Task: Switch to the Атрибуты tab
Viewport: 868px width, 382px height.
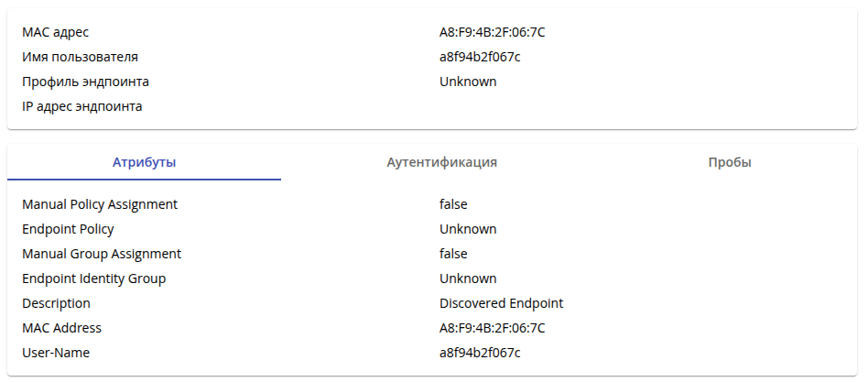Action: (x=144, y=162)
